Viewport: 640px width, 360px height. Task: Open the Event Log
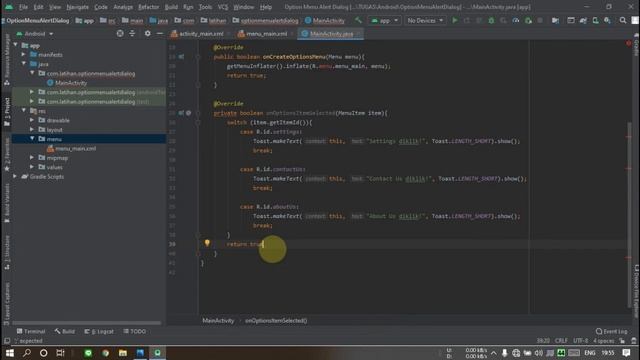pyautogui.click(x=611, y=331)
